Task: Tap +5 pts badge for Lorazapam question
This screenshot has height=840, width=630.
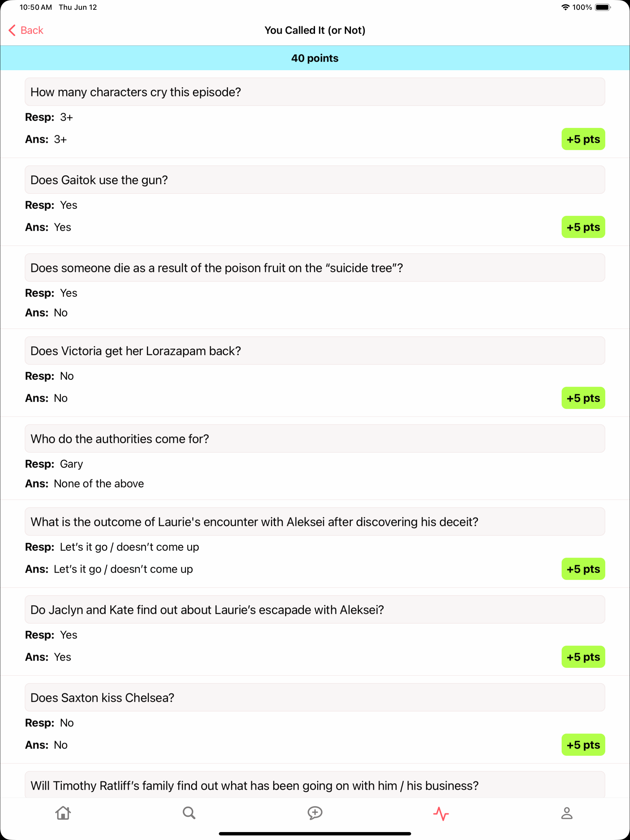Action: (x=583, y=398)
